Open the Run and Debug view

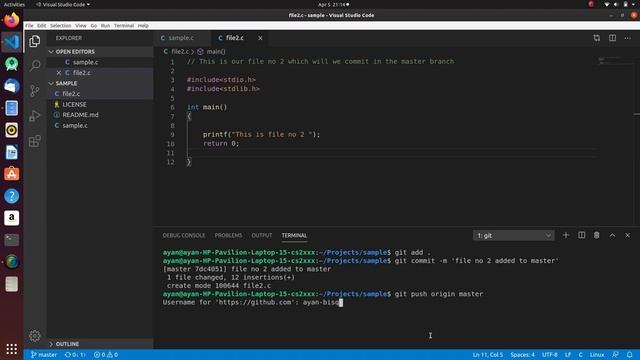pyautogui.click(x=35, y=116)
